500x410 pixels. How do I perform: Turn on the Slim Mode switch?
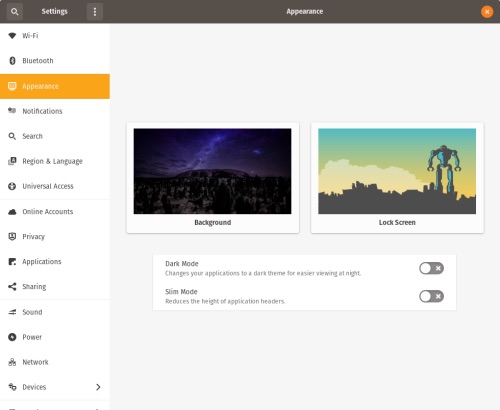[x=431, y=296]
